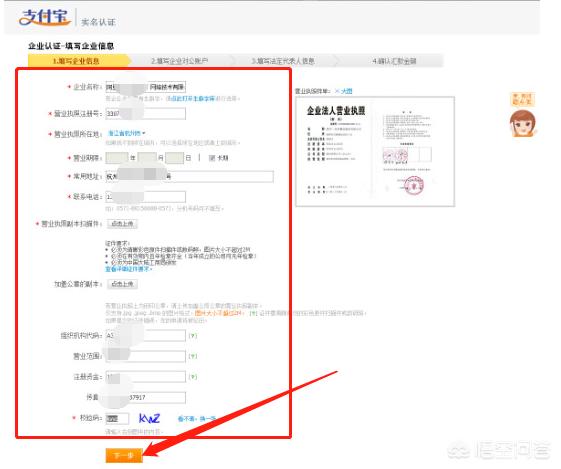Viewport: 561px width, 469px height.
Task: Focus the 营业执照注册号 input field
Action: click(146, 113)
